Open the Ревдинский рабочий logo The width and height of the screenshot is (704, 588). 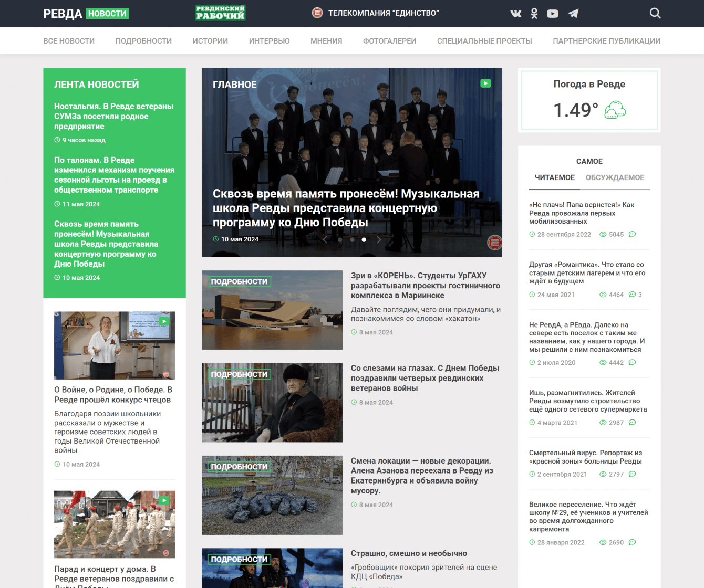pyautogui.click(x=221, y=13)
